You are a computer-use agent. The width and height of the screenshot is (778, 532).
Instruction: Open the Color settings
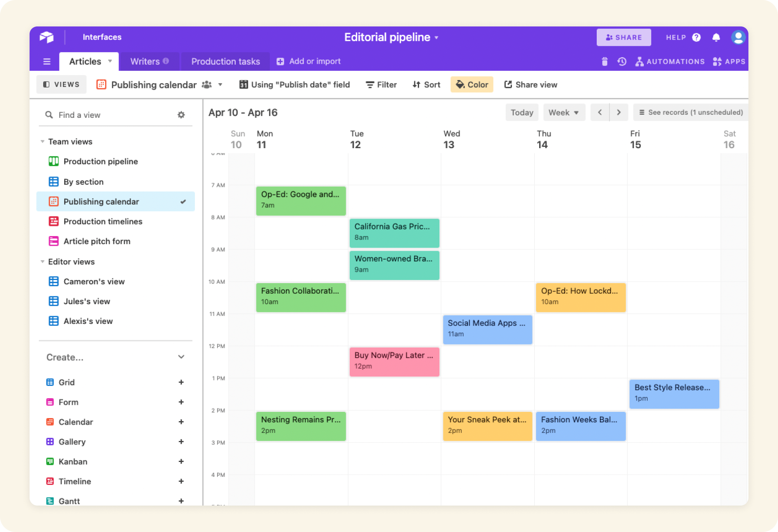point(471,84)
